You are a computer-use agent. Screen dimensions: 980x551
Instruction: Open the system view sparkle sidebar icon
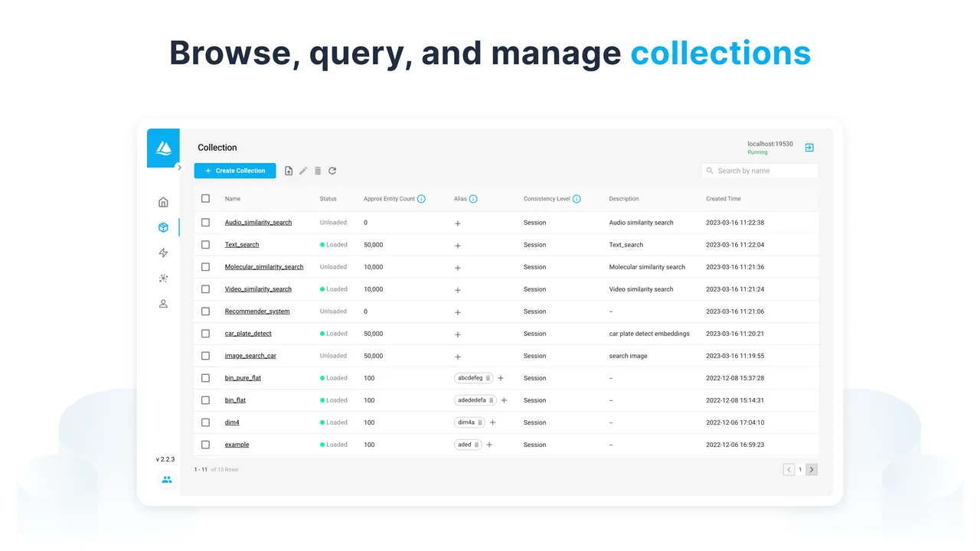163,279
